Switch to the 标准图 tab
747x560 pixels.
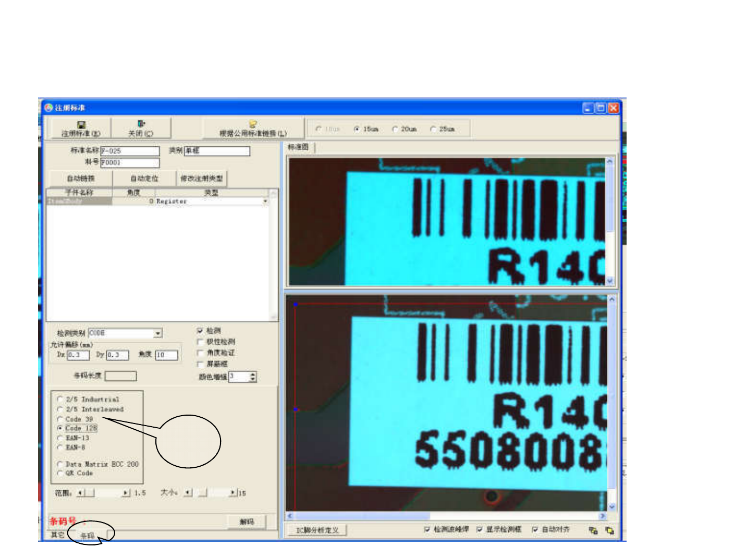(x=299, y=147)
